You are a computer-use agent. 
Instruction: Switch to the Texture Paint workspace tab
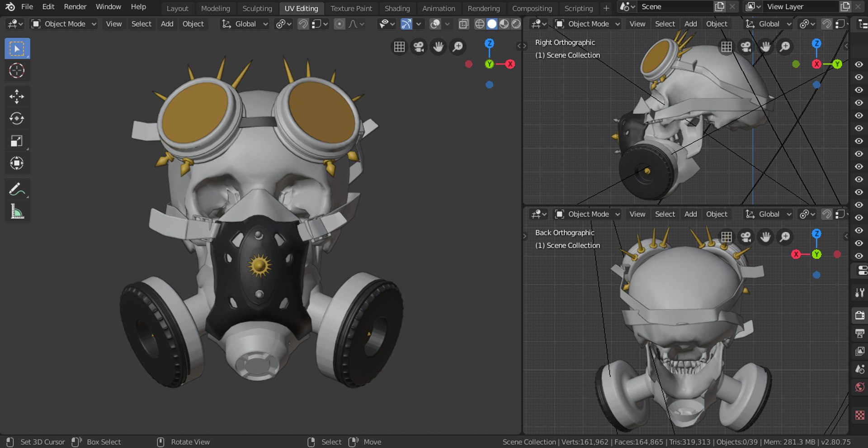351,8
